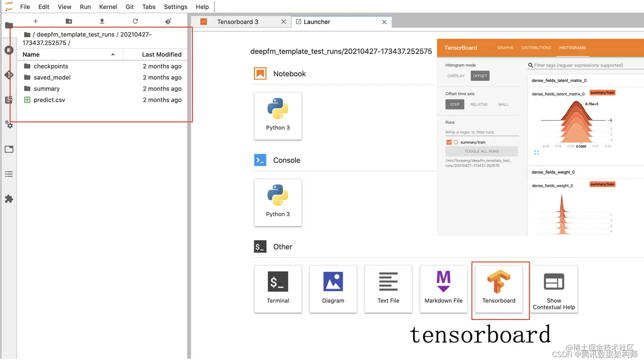Select the summary/train run radio circle
Viewport: 644px width, 362px height.
point(456,142)
